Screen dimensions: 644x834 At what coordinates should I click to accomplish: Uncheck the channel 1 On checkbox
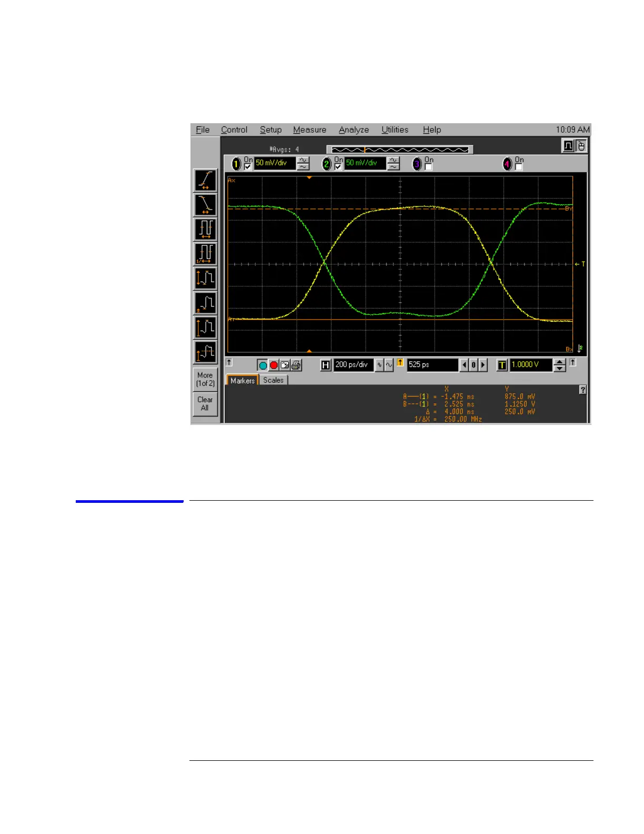[248, 167]
